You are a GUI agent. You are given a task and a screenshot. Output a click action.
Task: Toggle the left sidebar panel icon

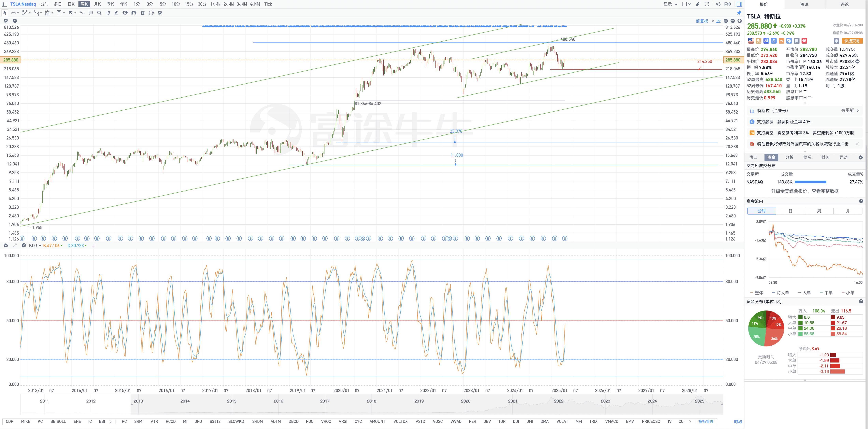point(5,4)
